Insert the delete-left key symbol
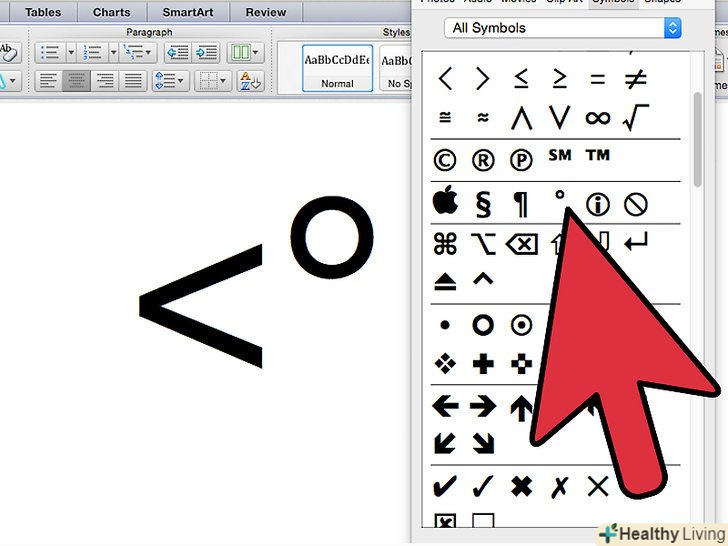 521,244
